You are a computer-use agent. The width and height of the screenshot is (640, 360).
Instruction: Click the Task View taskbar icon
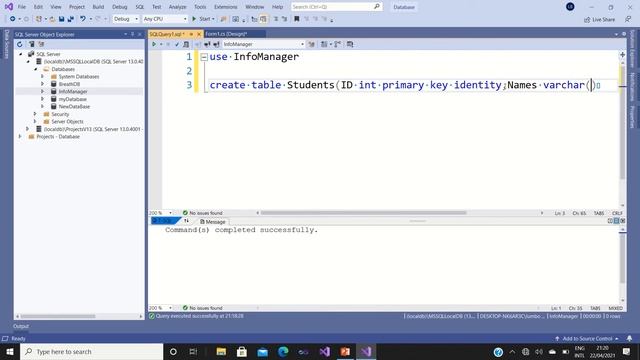coord(193,351)
